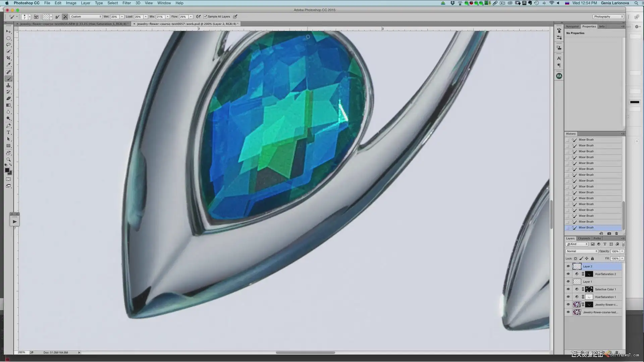Switch to the Channels tab
644x362 pixels.
coord(584,238)
